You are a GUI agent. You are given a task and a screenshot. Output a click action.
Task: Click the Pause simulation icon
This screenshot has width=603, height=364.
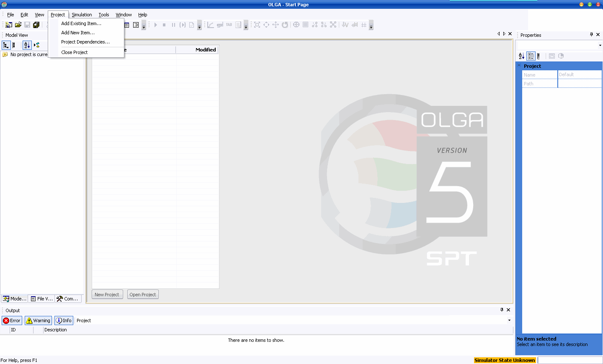click(173, 25)
